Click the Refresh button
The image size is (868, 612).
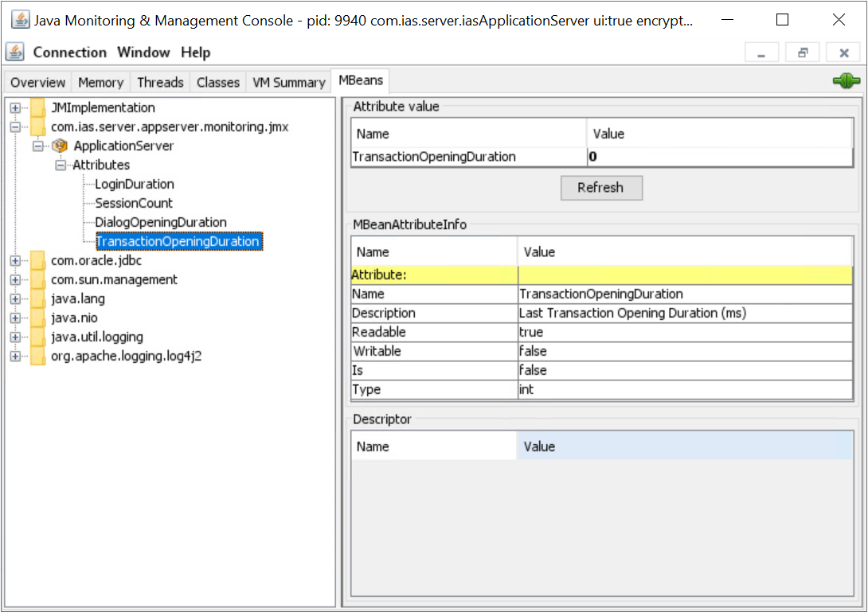coord(601,188)
